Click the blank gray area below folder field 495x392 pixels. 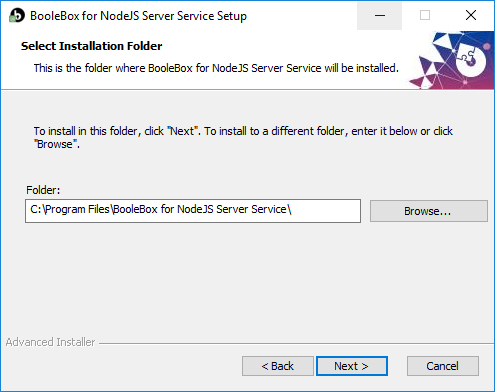click(247, 277)
